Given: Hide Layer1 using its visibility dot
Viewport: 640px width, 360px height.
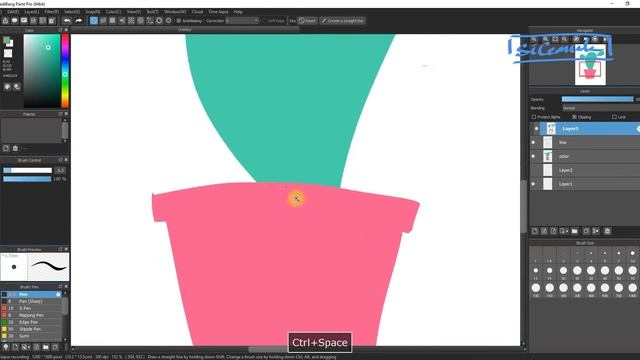Looking at the screenshot, I should 533,184.
